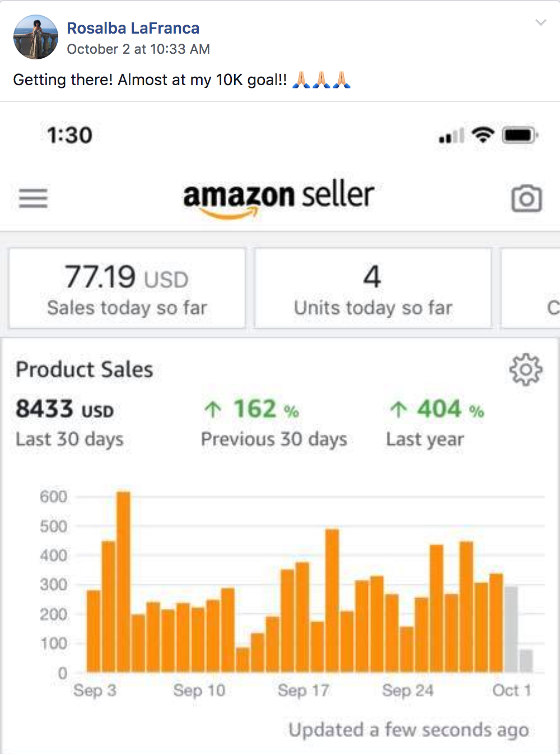560x754 pixels.
Task: Open Product Sales settings gear
Action: 526,369
